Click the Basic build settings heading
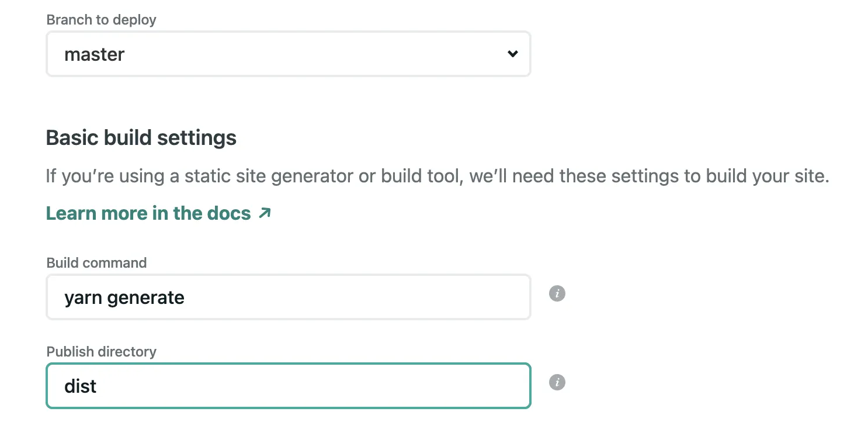This screenshot has height=436, width=868. tap(141, 137)
